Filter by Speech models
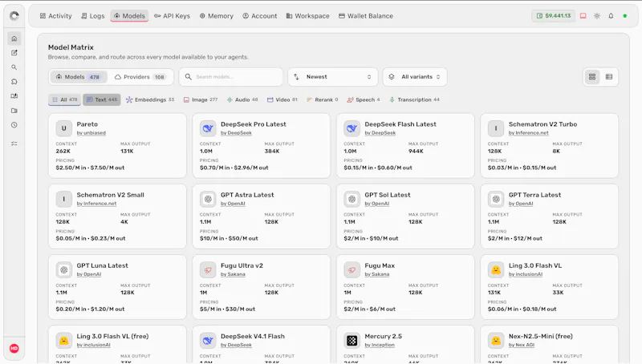The width and height of the screenshot is (642, 364). tap(364, 99)
